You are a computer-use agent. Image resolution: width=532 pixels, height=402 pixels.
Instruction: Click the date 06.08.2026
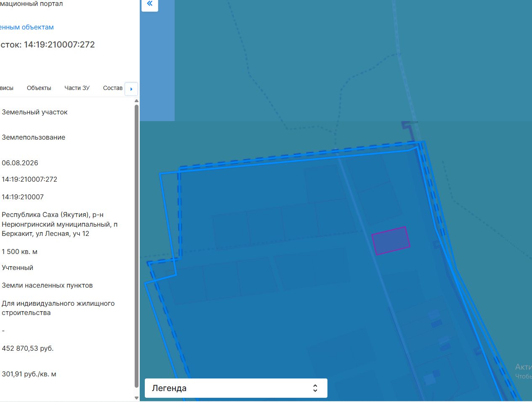(x=20, y=163)
